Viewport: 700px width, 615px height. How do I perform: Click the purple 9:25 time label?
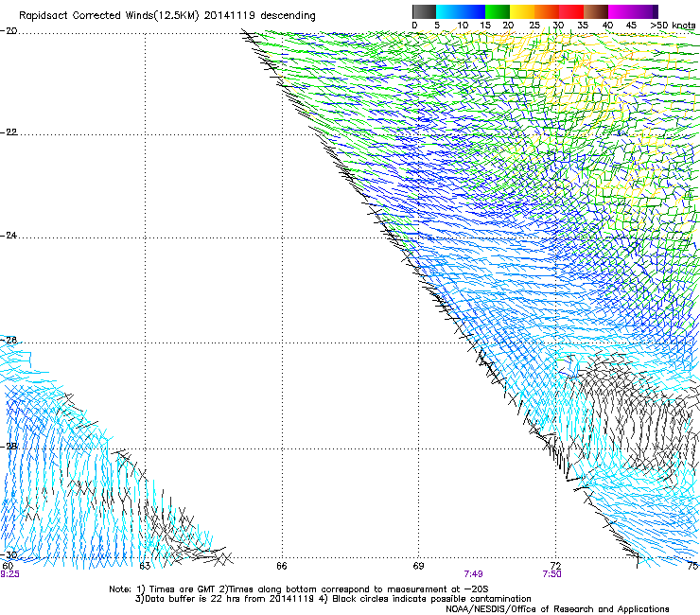pos(9,574)
